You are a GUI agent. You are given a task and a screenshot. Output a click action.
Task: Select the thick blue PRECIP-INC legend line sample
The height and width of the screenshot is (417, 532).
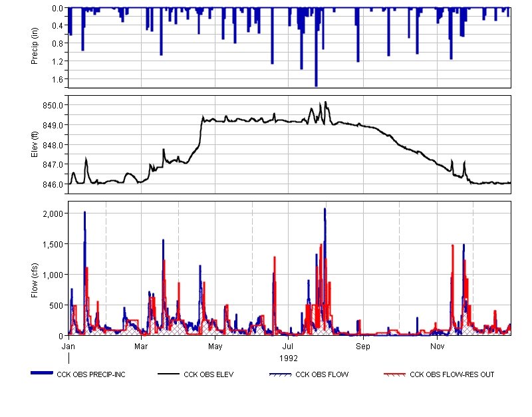pos(42,373)
